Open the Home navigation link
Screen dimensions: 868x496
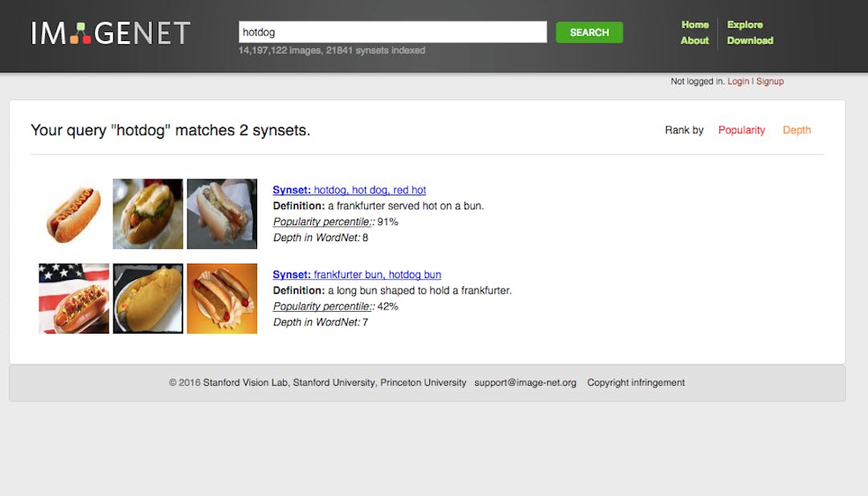[694, 25]
